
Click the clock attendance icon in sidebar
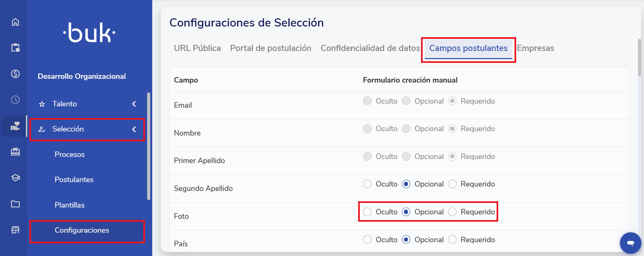tap(15, 100)
